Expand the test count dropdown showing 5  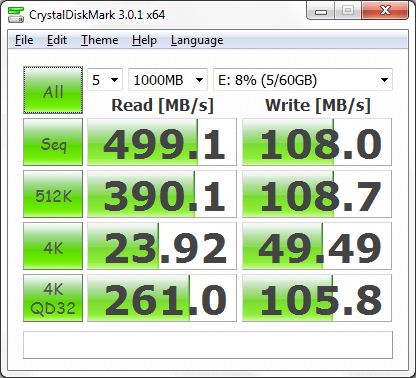[105, 80]
